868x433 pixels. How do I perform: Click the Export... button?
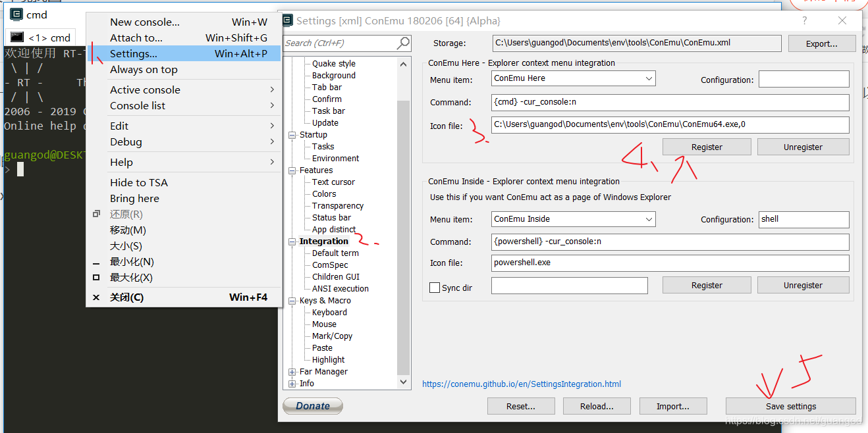pos(821,43)
